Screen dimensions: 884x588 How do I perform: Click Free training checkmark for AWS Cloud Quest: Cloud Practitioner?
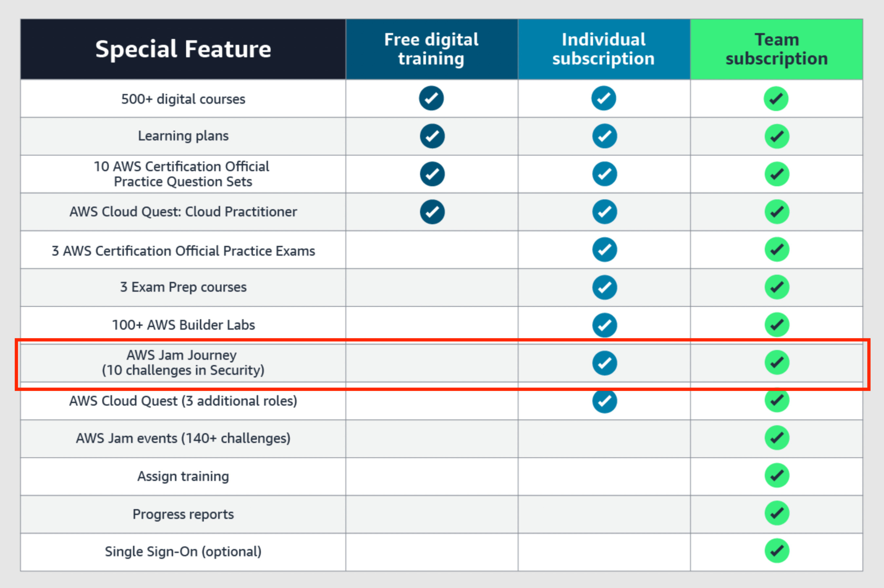click(432, 212)
